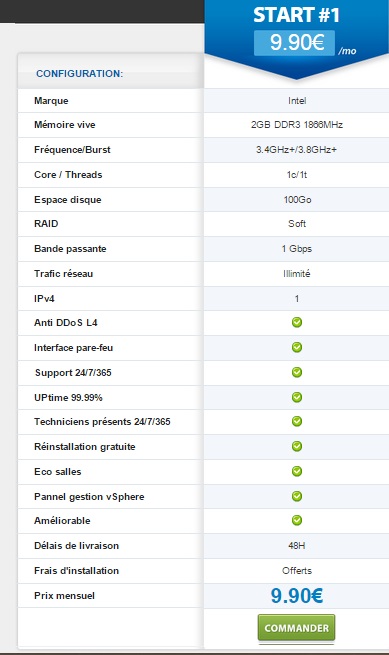The height and width of the screenshot is (655, 389).
Task: Click the Délais de livraison label
Action: 76,546
